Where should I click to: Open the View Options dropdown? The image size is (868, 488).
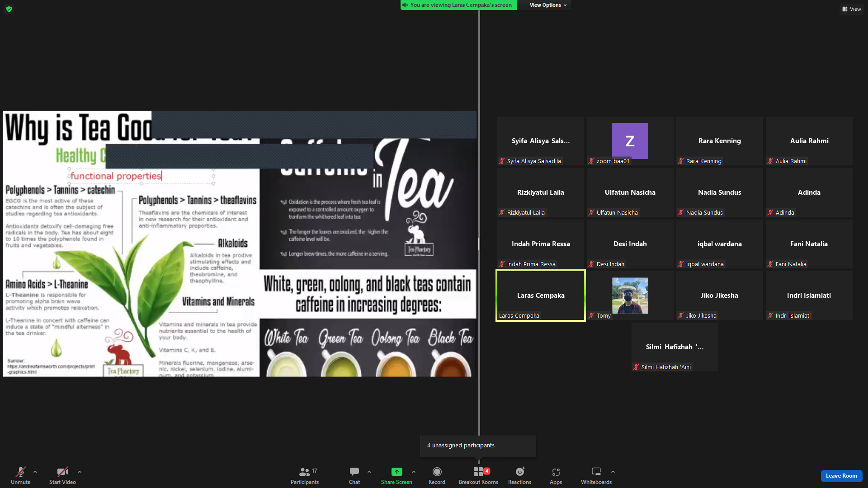click(548, 5)
